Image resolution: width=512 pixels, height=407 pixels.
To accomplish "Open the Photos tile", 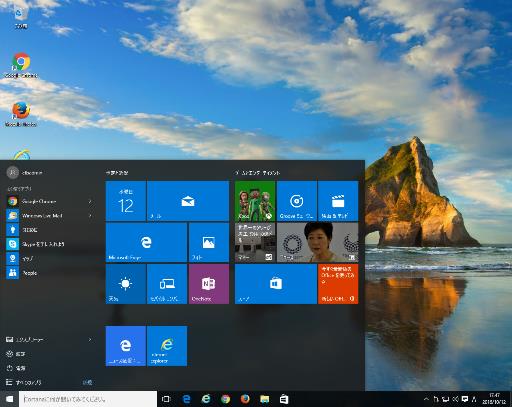I will [x=209, y=242].
